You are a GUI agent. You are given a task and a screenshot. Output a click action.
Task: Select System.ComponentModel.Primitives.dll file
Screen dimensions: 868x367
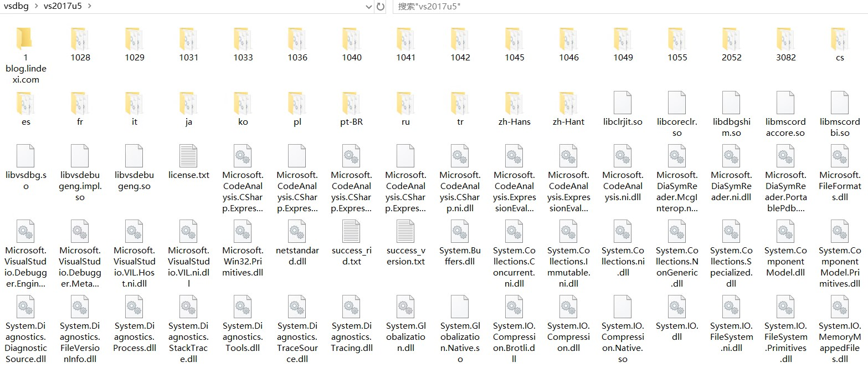tap(840, 254)
